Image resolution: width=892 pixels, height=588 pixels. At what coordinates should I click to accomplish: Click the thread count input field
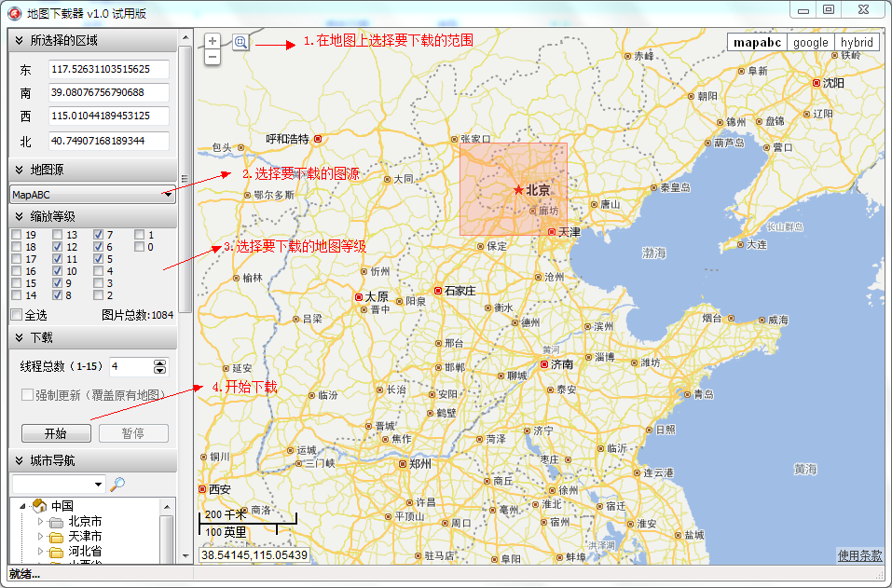132,367
